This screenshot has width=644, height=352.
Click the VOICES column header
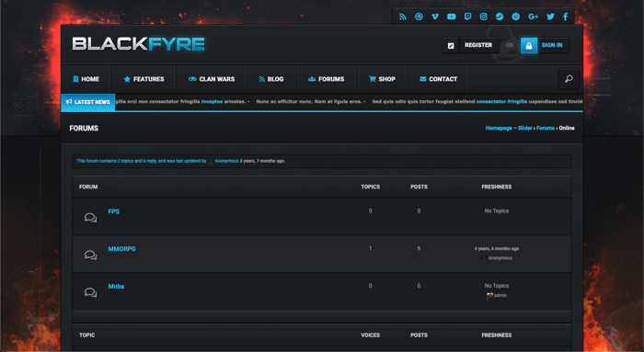(370, 335)
